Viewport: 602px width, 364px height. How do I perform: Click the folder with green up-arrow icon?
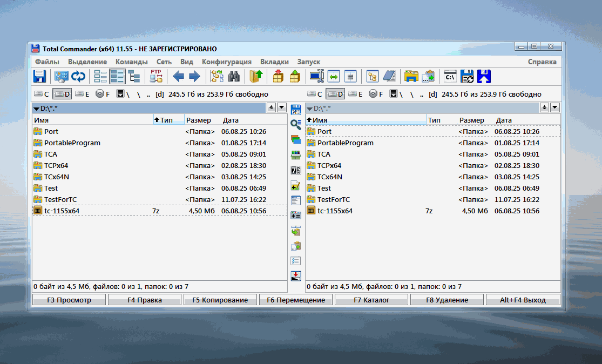tap(256, 76)
